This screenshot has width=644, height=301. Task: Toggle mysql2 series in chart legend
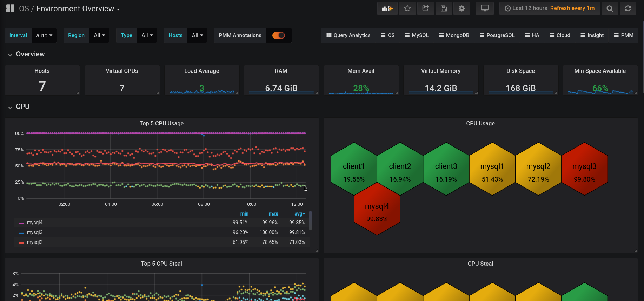coord(35,242)
